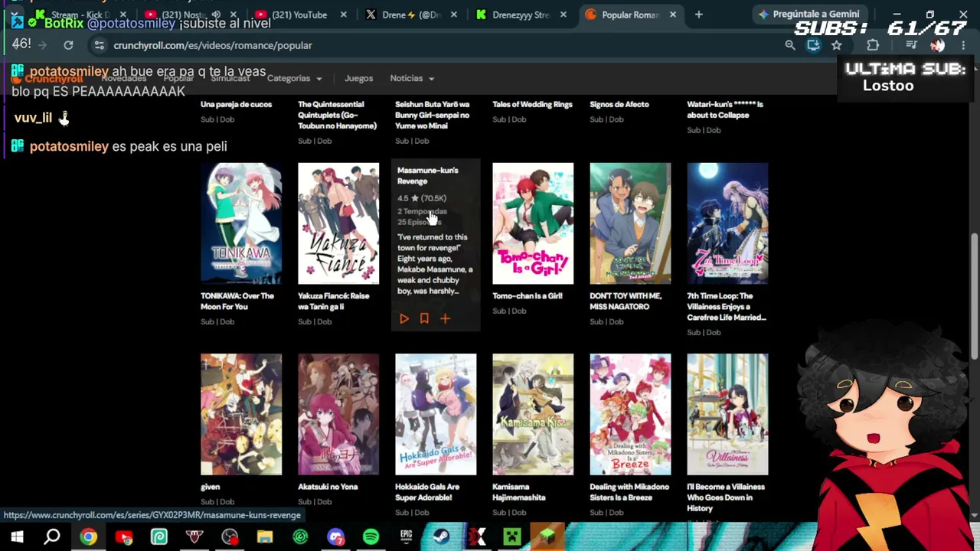This screenshot has height=551, width=980.
Task: Open Spotify from the taskbar
Action: [371, 536]
